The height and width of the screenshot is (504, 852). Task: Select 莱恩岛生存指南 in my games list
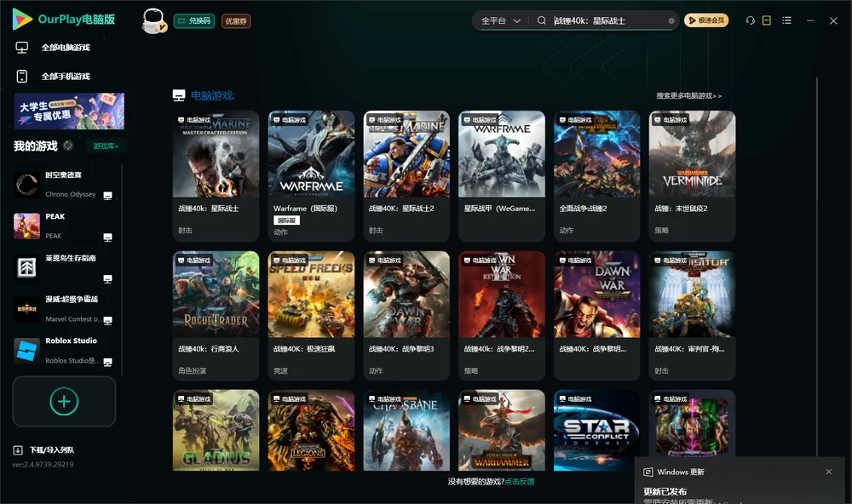pyautogui.click(x=64, y=267)
